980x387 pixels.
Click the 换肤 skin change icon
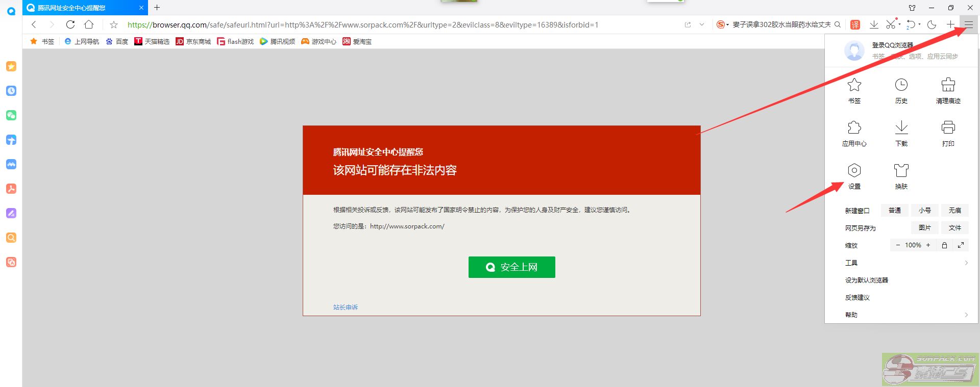pyautogui.click(x=901, y=176)
